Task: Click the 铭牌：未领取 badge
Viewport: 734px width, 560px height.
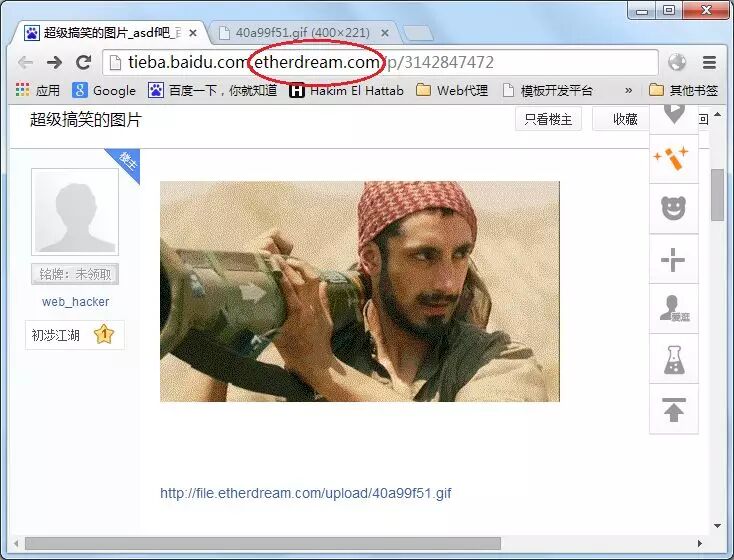Action: (75, 274)
